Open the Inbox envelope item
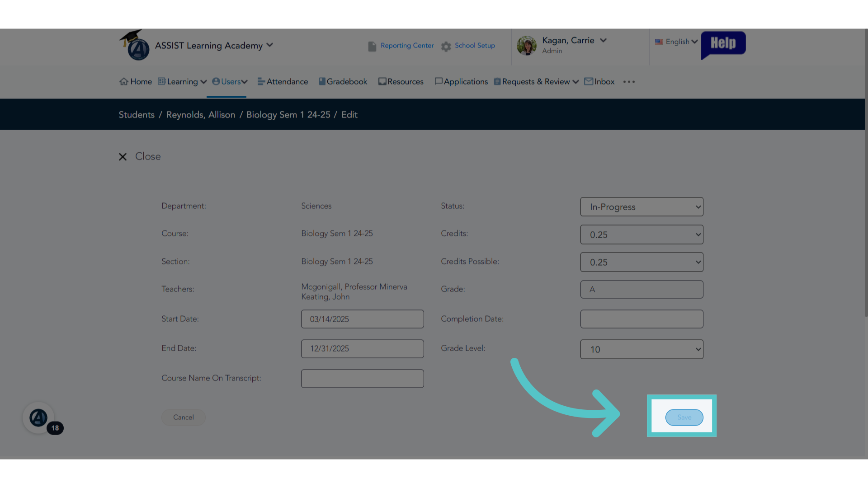868x488 pixels. [x=599, y=82]
